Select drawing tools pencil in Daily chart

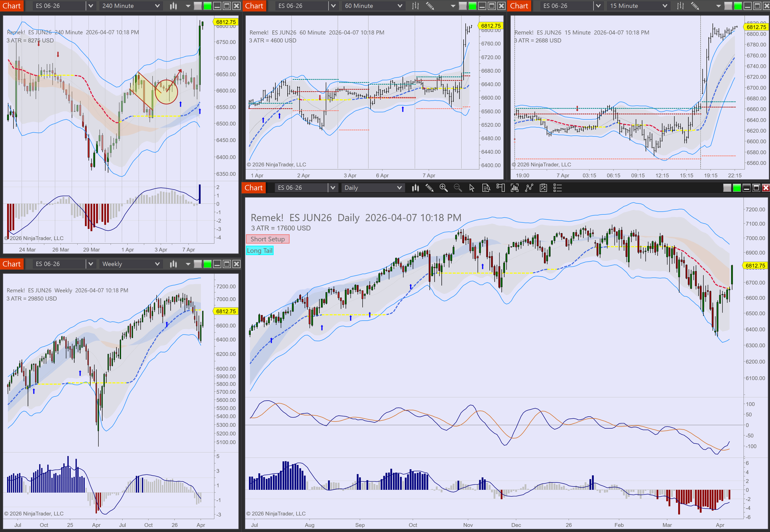[x=429, y=188]
